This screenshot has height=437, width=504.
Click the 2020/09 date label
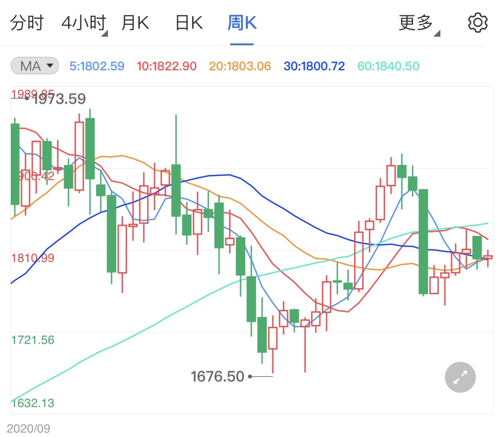tap(28, 428)
